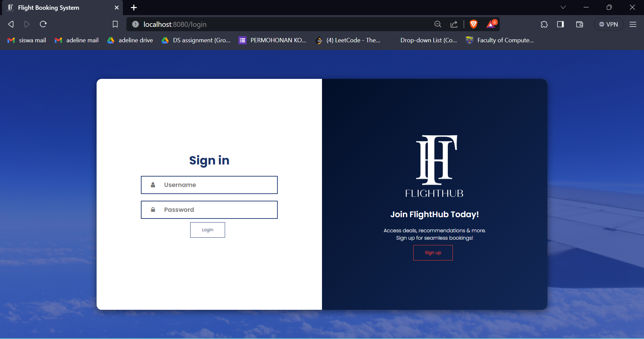
Task: Open the tab search dropdown arrow
Action: point(563,7)
